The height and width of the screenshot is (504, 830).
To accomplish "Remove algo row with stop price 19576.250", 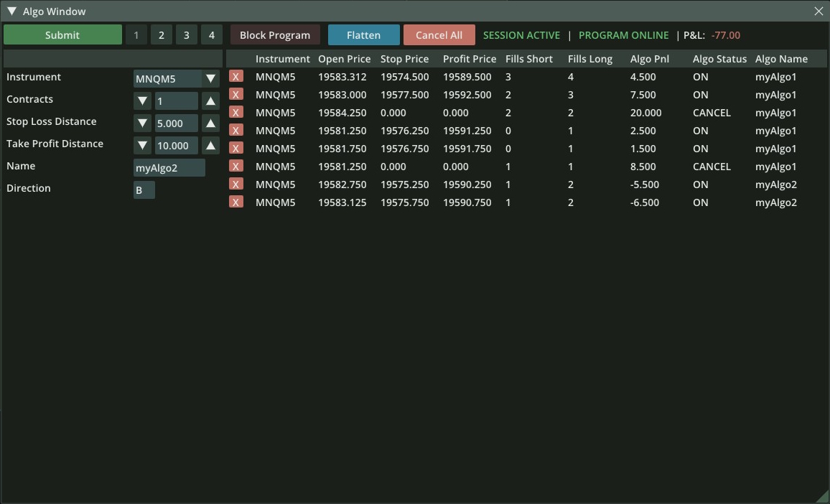I will 236,131.
